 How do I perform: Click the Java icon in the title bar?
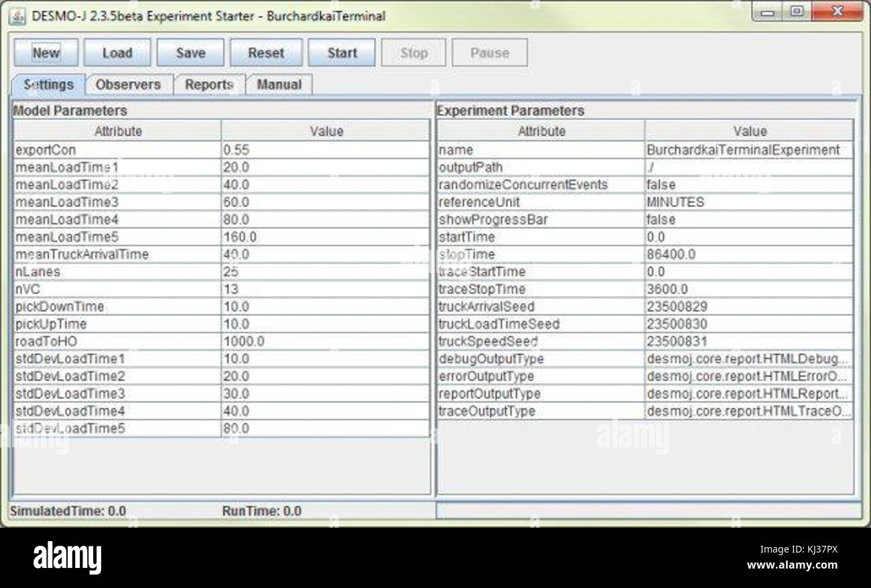click(x=17, y=15)
